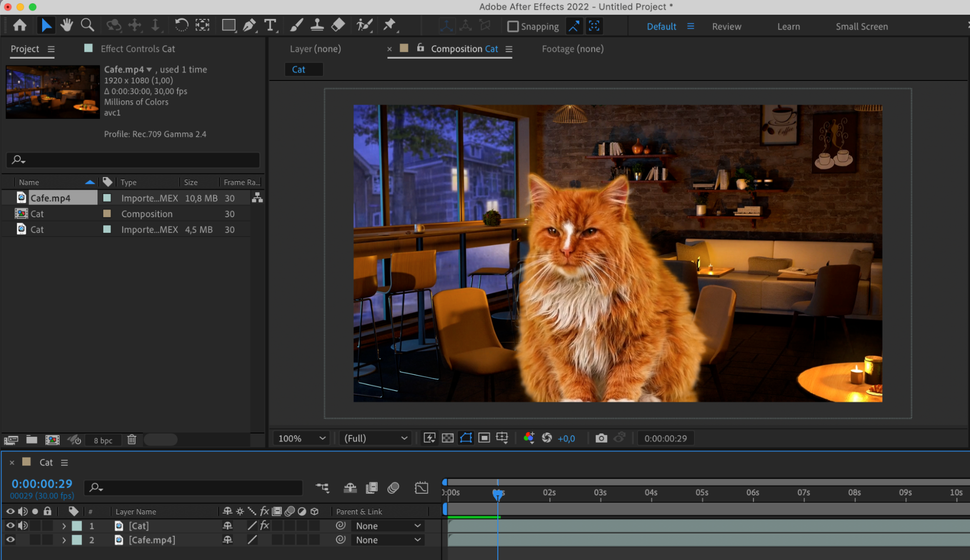Click the project panel trash icon
This screenshot has height=560, width=970.
point(132,440)
